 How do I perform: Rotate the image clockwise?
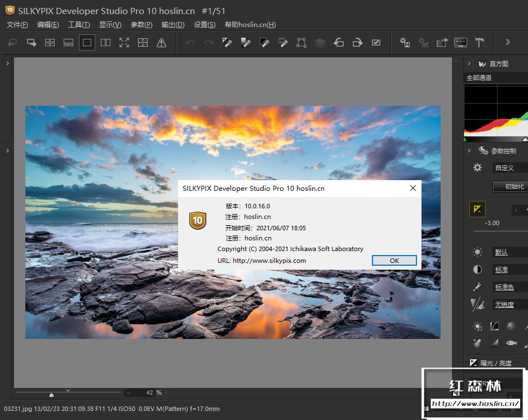357,43
